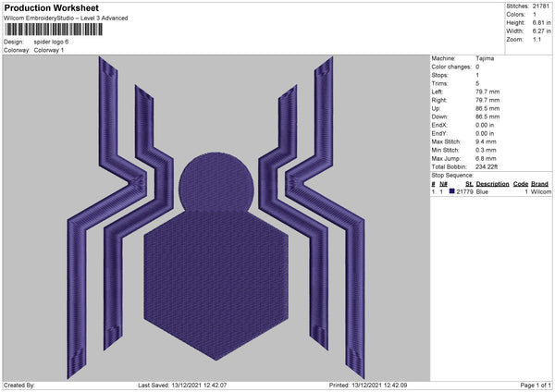The image size is (555, 392).
Task: Click the Machine value Tajima
Action: click(485, 58)
